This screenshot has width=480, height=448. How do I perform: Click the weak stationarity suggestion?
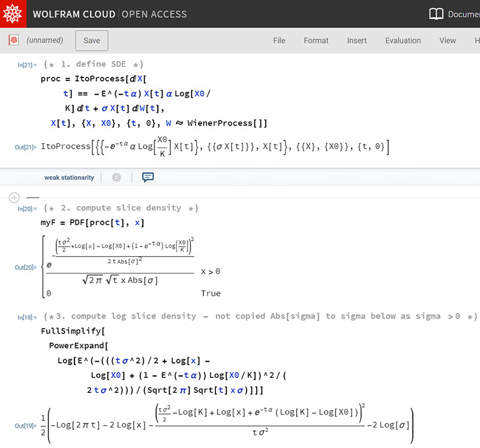point(69,178)
